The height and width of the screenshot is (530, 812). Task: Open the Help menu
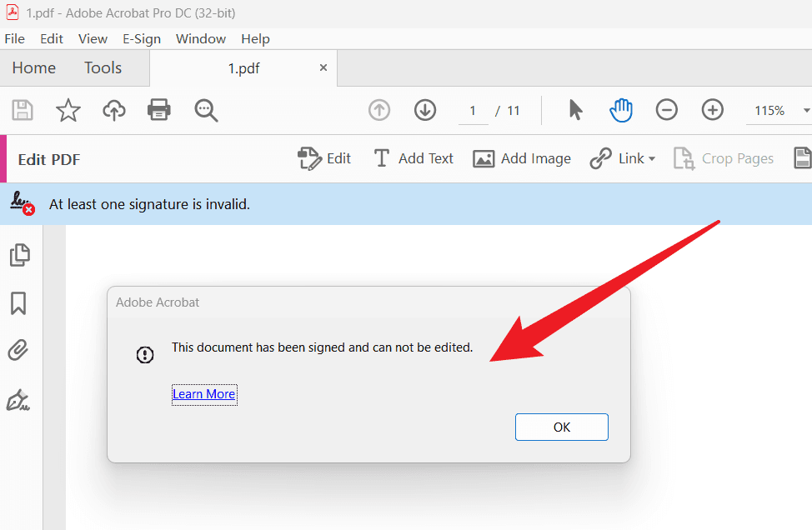click(x=255, y=39)
